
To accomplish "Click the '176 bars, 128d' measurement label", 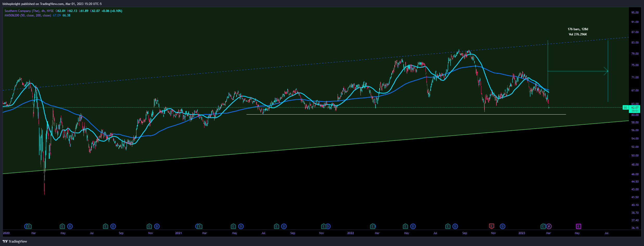I will pyautogui.click(x=578, y=29).
